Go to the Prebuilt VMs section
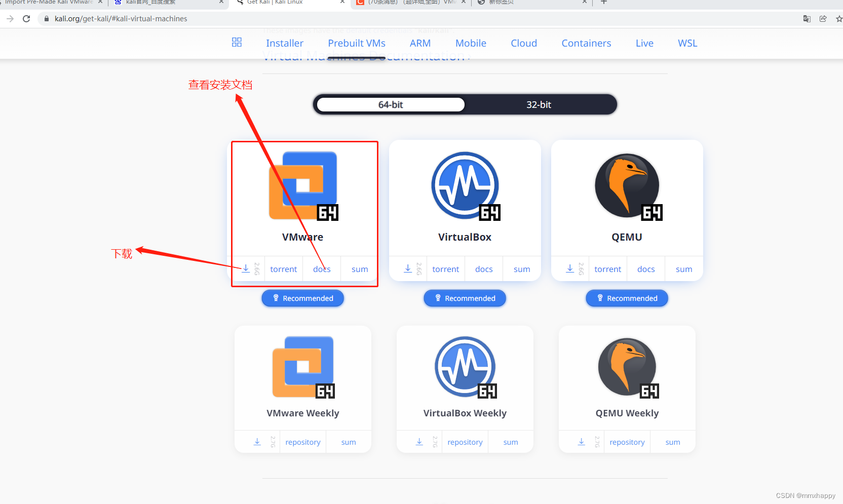The image size is (843, 504). coord(357,43)
